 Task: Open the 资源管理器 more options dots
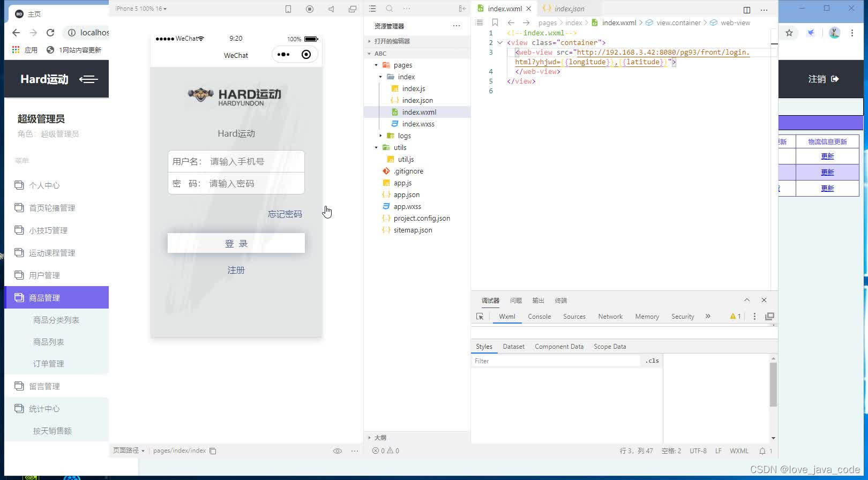pyautogui.click(x=457, y=26)
